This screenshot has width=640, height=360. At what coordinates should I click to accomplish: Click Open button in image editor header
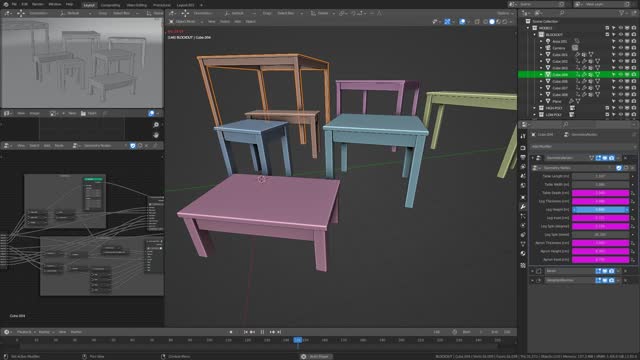89,113
